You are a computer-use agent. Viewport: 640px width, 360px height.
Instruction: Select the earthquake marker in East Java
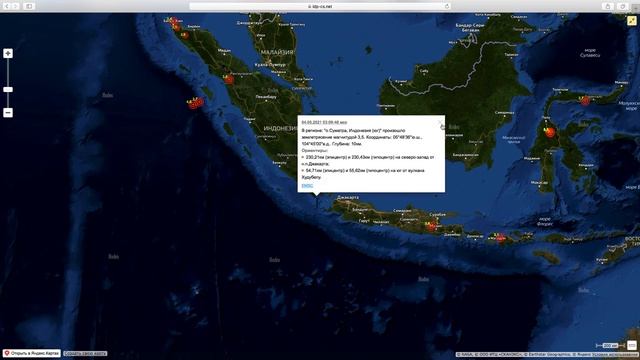pos(431,226)
